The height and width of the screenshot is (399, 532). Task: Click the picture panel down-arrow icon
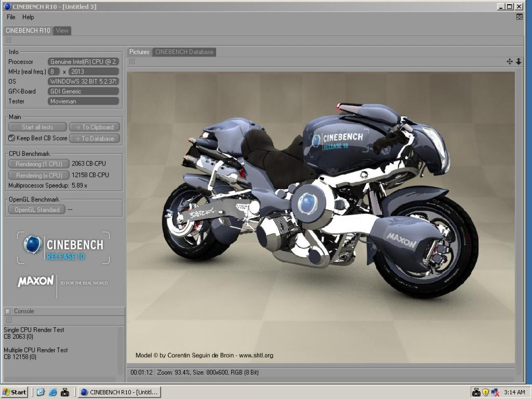coord(519,62)
